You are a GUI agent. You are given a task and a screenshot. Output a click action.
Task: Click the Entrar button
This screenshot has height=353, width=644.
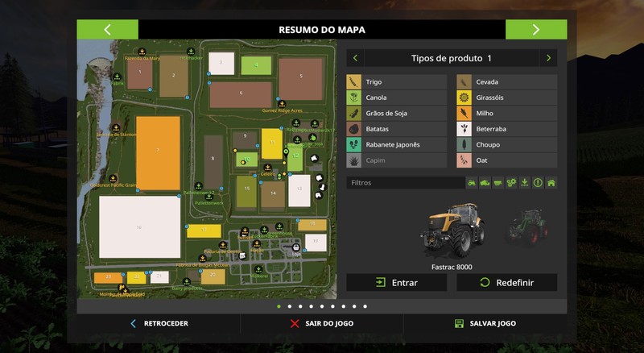[x=396, y=283]
